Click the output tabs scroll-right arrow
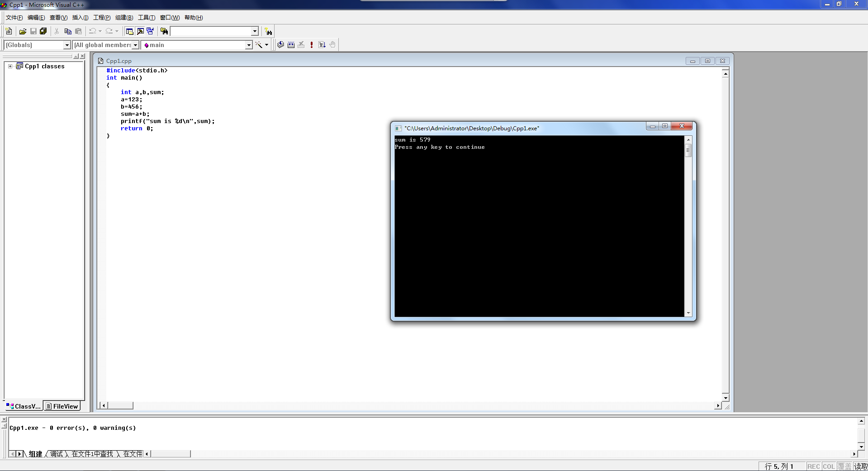The height and width of the screenshot is (471, 868). pos(19,454)
